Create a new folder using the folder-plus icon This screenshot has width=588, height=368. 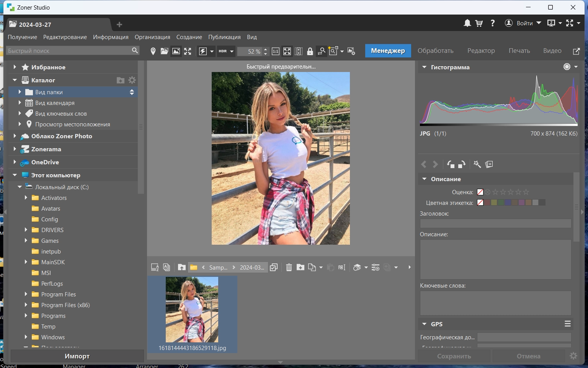301,268
